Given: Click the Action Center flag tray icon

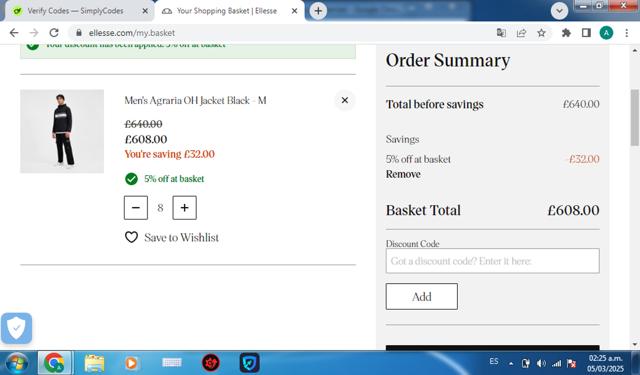Looking at the screenshot, I should 572,363.
